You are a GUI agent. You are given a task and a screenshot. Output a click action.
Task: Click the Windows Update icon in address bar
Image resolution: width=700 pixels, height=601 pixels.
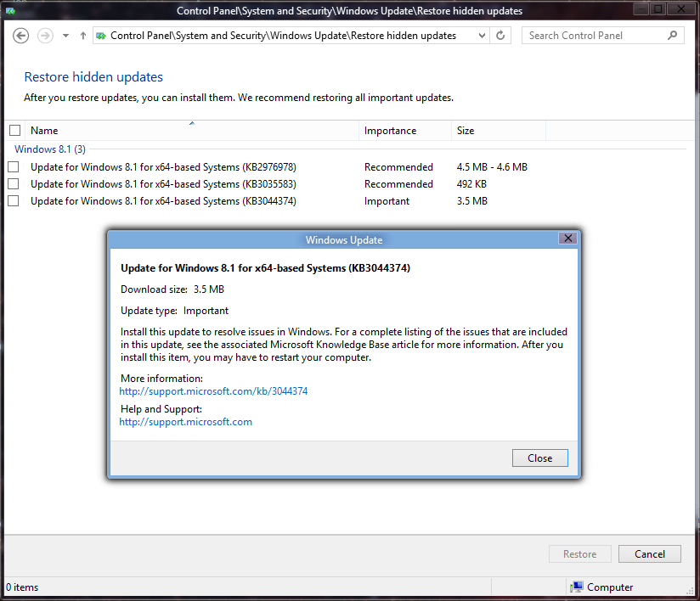101,36
